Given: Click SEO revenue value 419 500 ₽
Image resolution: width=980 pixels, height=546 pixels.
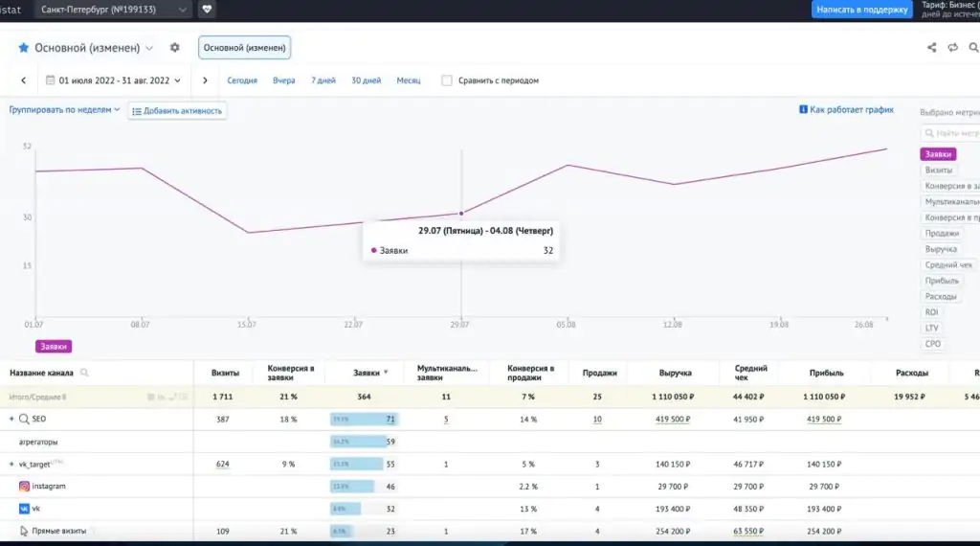Looking at the screenshot, I should 673,419.
